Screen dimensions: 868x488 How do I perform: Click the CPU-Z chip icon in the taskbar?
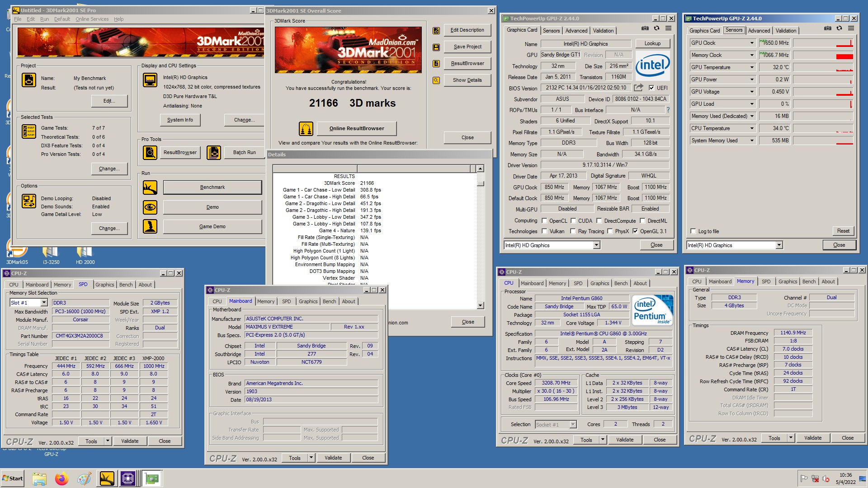[x=128, y=479]
